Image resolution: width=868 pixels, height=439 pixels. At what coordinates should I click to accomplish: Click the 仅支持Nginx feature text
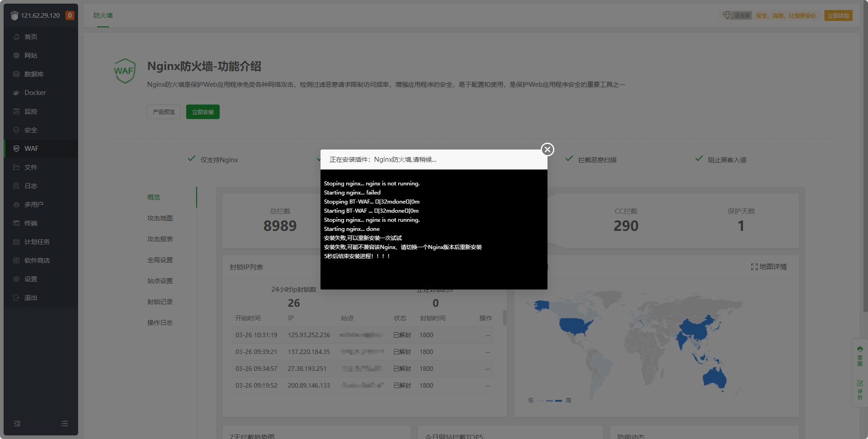pyautogui.click(x=219, y=160)
